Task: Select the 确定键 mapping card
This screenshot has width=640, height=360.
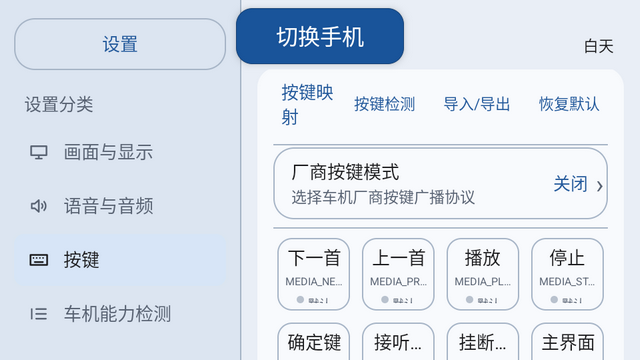Action: pyautogui.click(x=313, y=342)
